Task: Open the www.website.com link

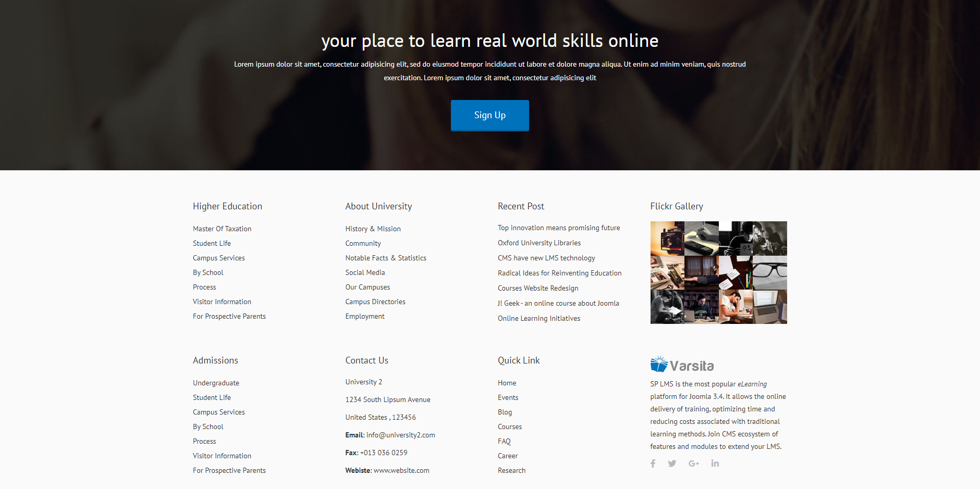Action: [401, 470]
